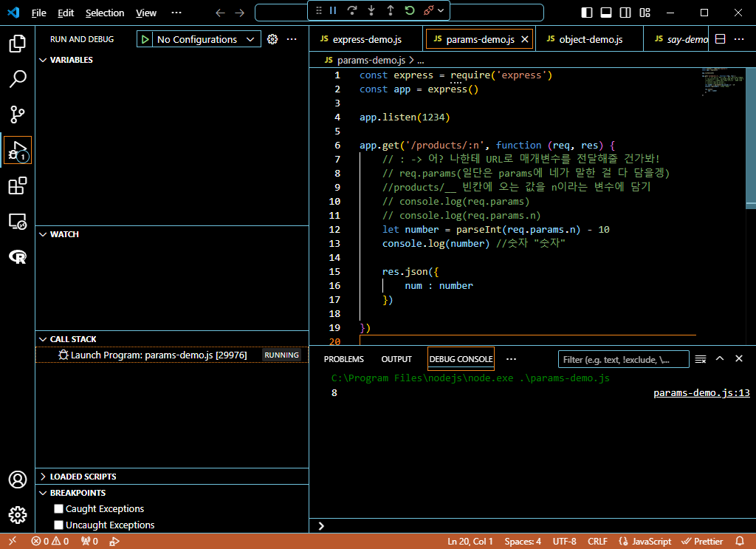Open the File menu

click(x=38, y=13)
